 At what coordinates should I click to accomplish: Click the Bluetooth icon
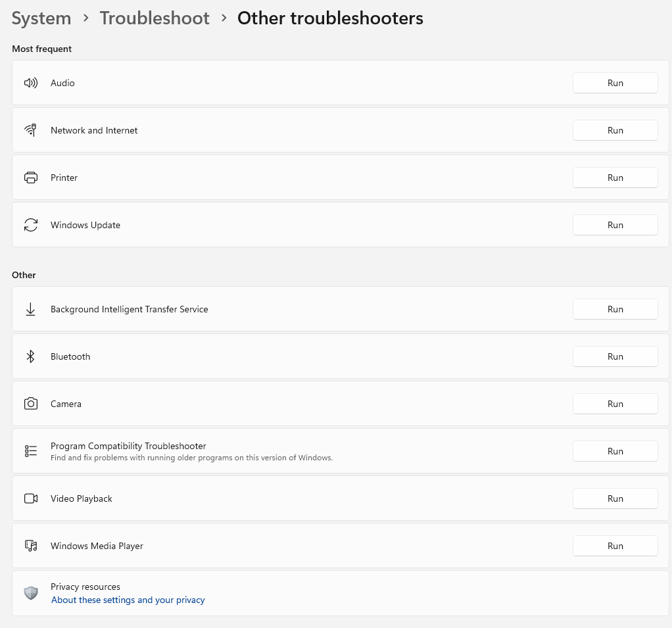coord(30,356)
